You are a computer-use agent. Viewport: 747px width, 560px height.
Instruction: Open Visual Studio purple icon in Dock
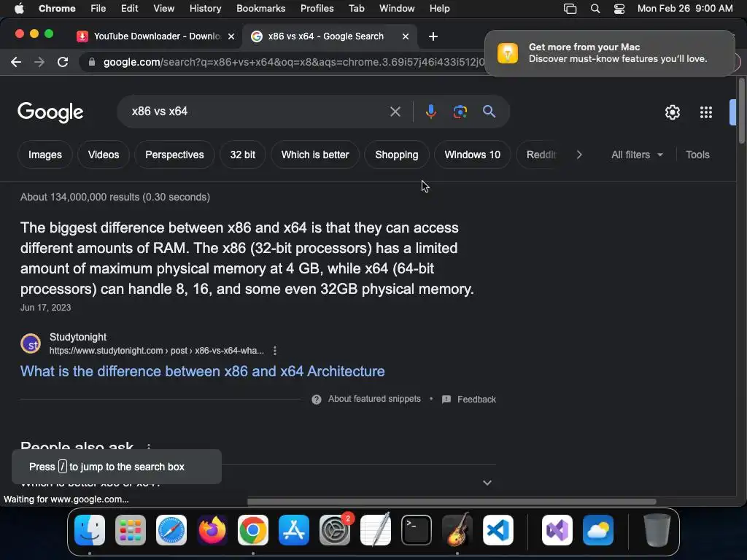pyautogui.click(x=557, y=529)
